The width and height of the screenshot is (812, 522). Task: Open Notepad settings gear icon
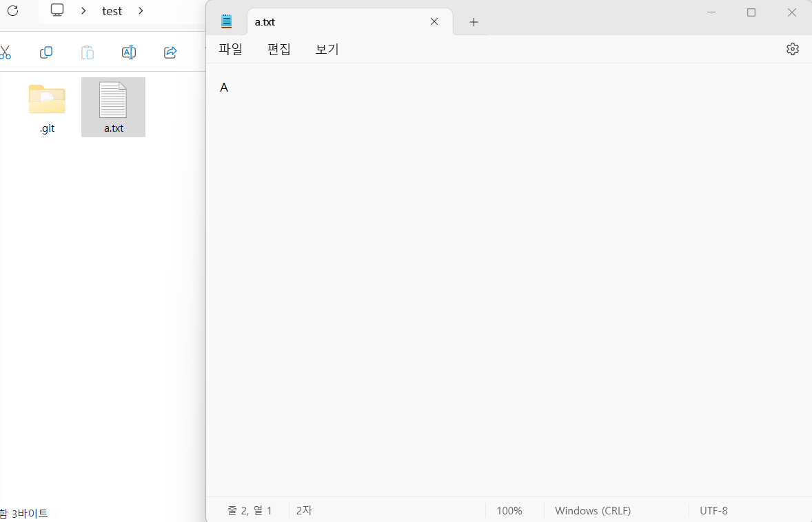tap(792, 49)
